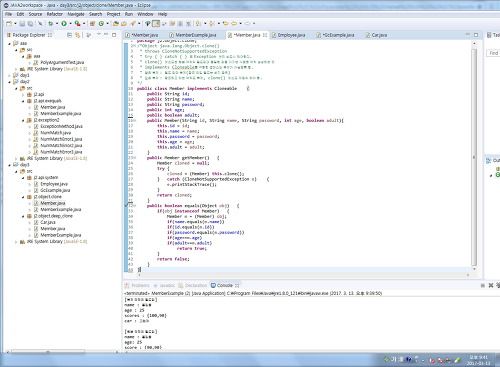Create a new Java class with green C icon
Image resolution: width=500 pixels, height=367 pixels.
tap(101, 24)
